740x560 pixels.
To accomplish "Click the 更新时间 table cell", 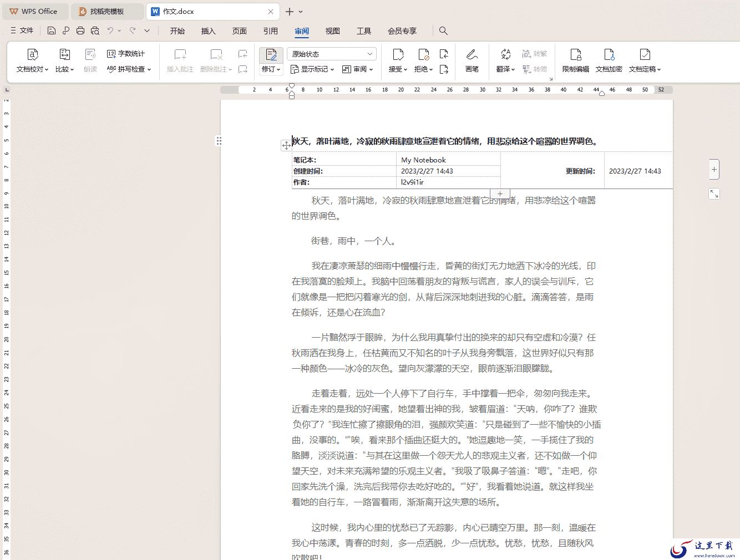I will [x=553, y=171].
